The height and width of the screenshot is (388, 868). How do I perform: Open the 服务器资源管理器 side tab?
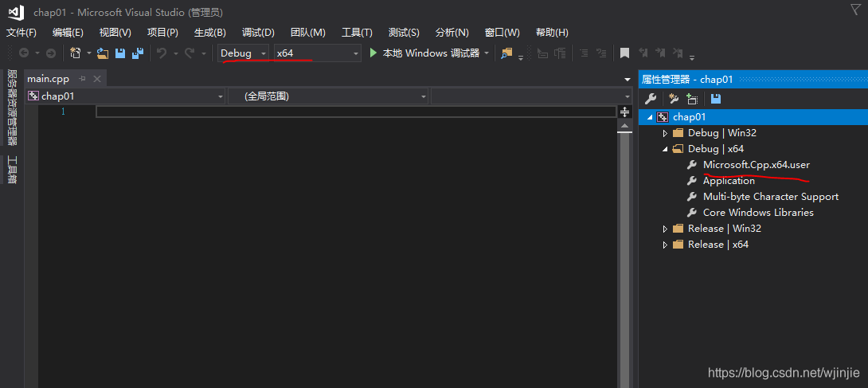coord(12,108)
